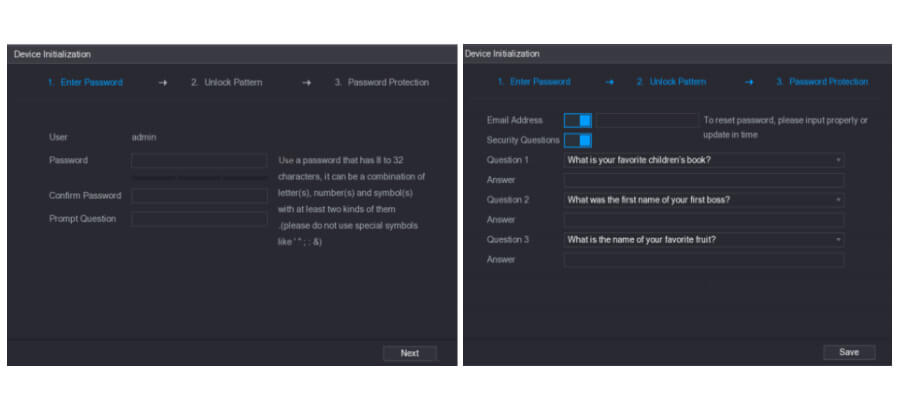Click into the Password field
Image resolution: width=900 pixels, height=400 pixels.
(x=199, y=160)
